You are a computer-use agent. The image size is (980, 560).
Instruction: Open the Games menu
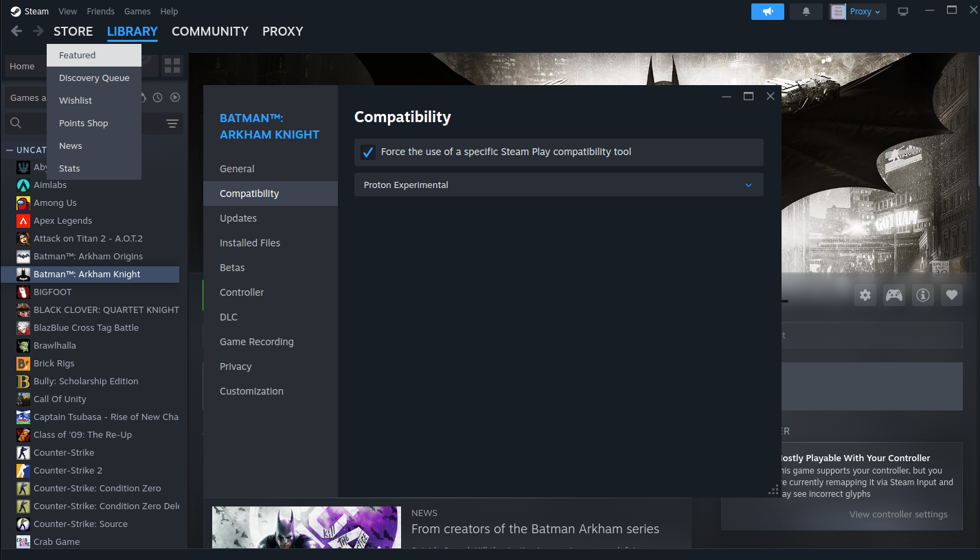(x=137, y=11)
